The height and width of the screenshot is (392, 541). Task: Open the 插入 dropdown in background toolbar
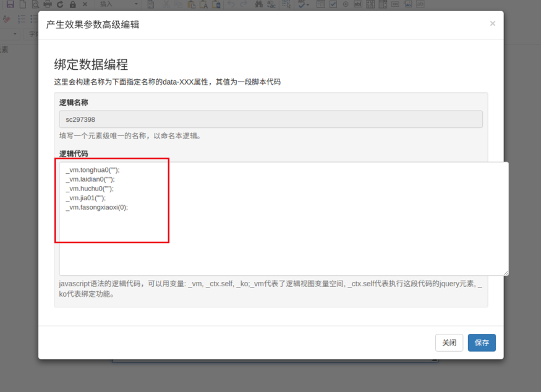pos(118,4)
